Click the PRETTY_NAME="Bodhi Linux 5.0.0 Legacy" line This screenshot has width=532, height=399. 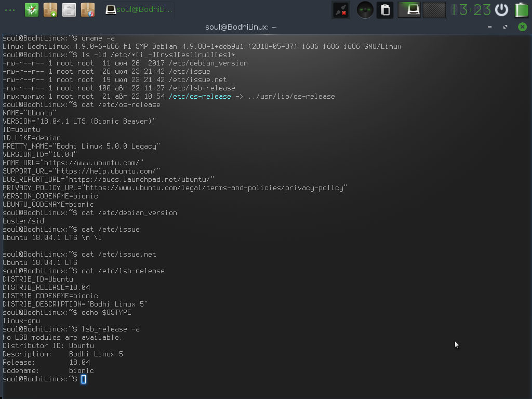point(82,146)
